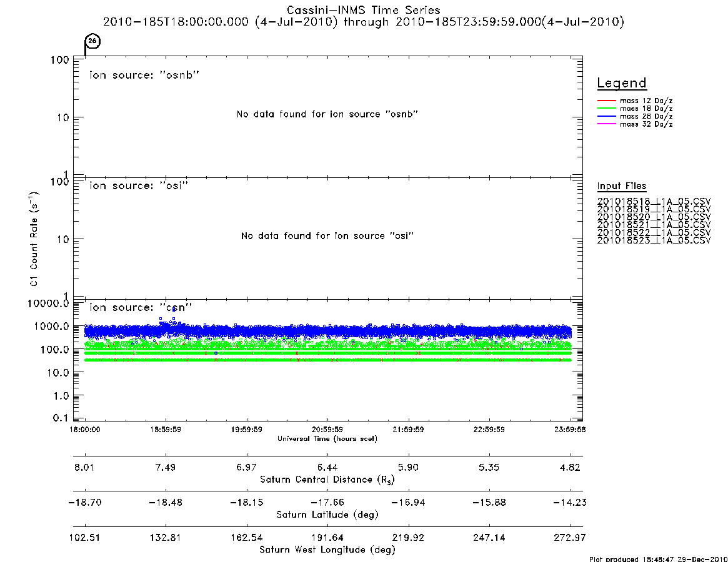
Task: Click the distance value 8.01
Action: click(x=84, y=467)
